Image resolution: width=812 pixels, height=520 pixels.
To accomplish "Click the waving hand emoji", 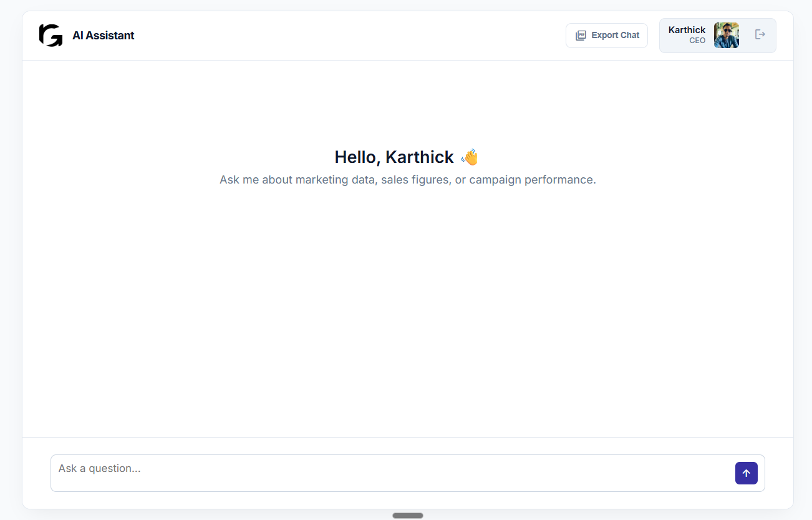I will click(x=470, y=157).
